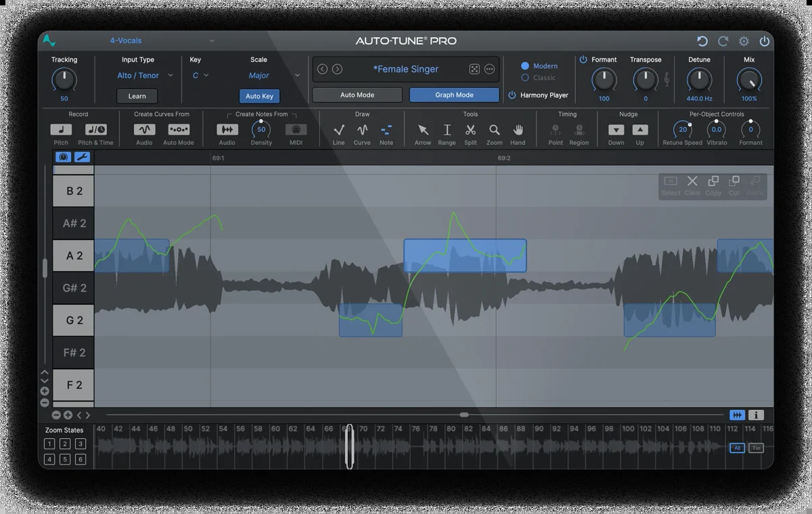Go to previous preset arrow
This screenshot has height=514, width=812.
point(322,69)
